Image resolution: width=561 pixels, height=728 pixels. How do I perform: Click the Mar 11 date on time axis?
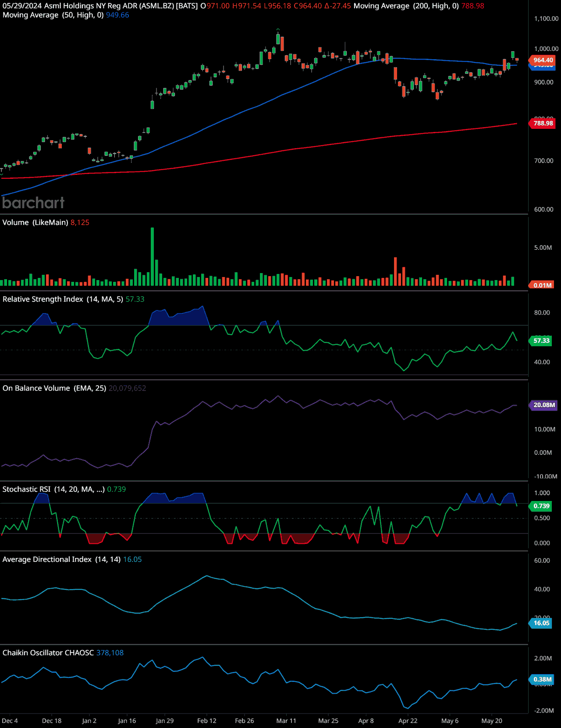tap(286, 721)
